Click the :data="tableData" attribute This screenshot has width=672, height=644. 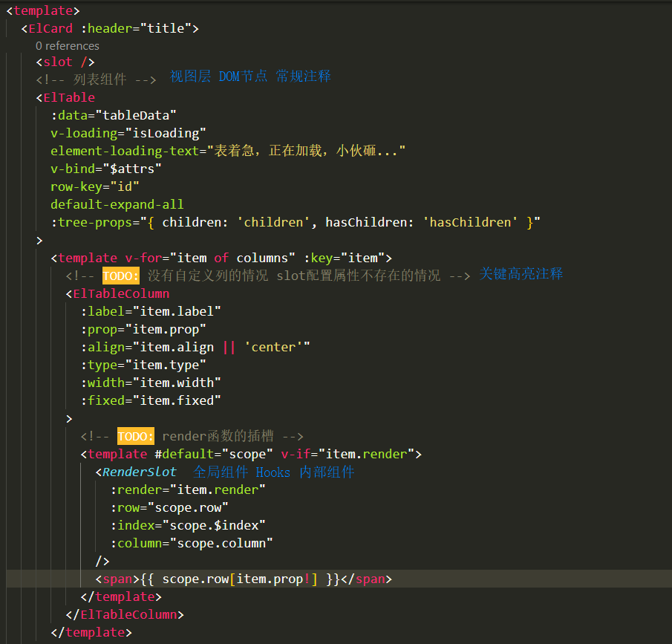pyautogui.click(x=114, y=115)
